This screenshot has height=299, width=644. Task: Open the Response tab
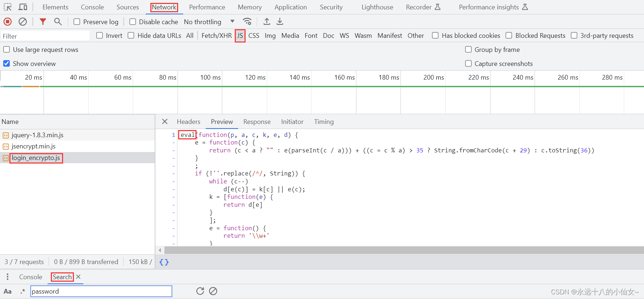click(x=257, y=122)
